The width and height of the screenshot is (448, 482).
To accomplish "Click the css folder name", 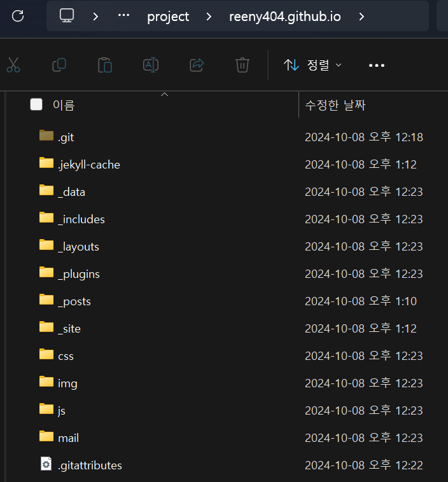I will point(66,356).
